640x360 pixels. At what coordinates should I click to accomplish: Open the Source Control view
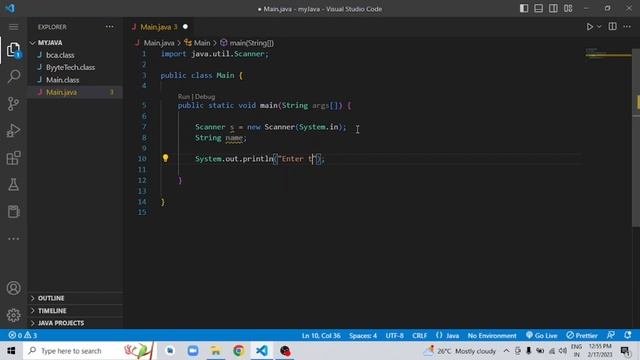coord(13,104)
